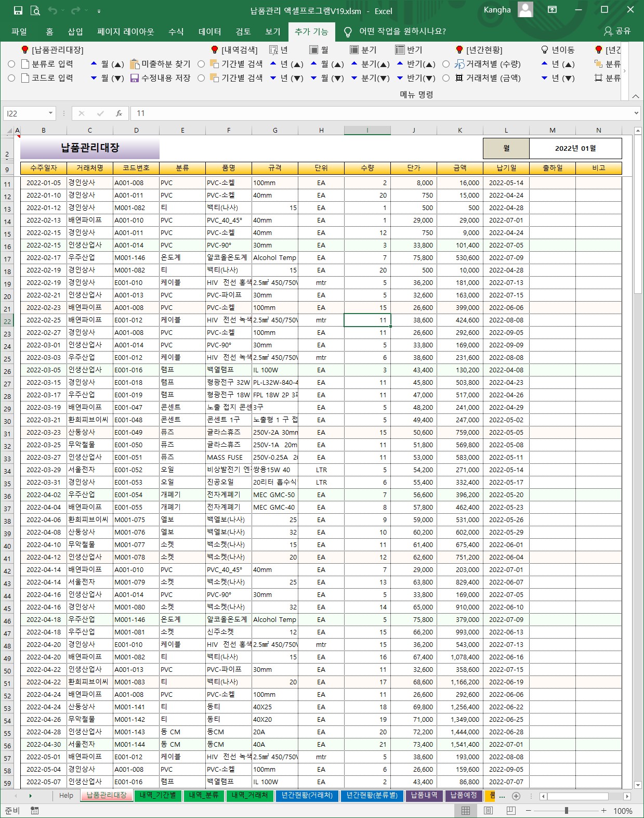Click the insert function fx icon
This screenshot has height=818, width=644.
click(x=119, y=113)
